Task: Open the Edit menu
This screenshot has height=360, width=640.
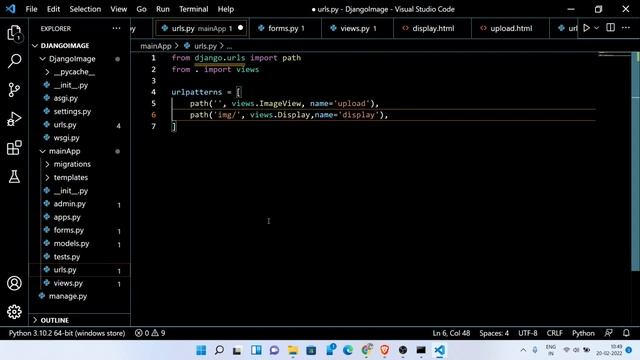Action: 53,9
